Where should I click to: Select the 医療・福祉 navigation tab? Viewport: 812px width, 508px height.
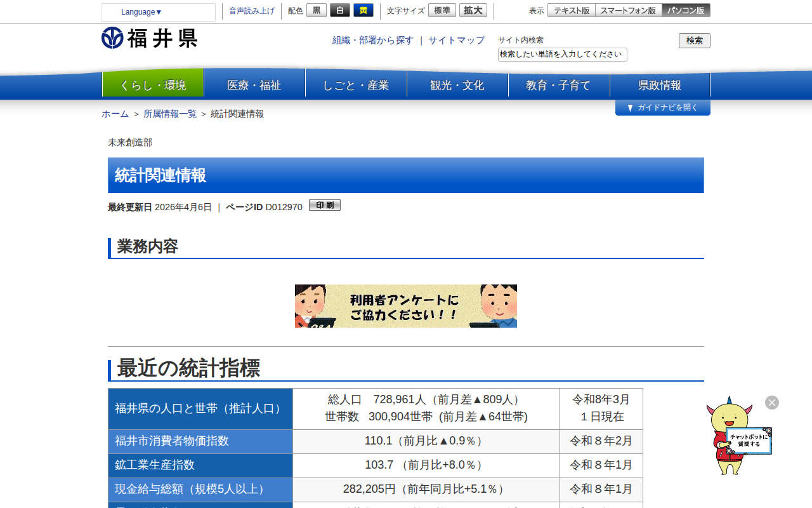(254, 84)
